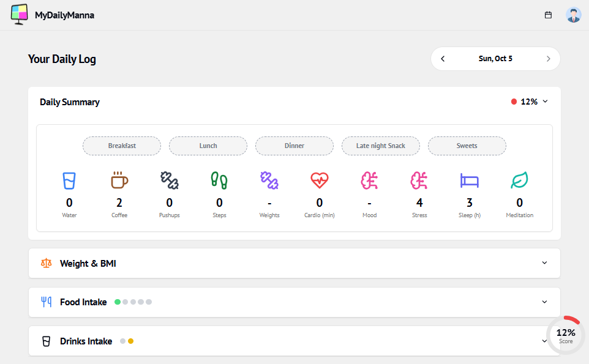The image size is (589, 364).
Task: Click the Coffee cup icon
Action: 119,180
